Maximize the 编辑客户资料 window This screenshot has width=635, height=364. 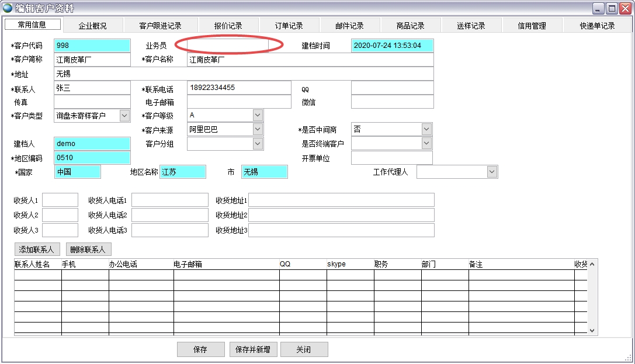(x=612, y=8)
